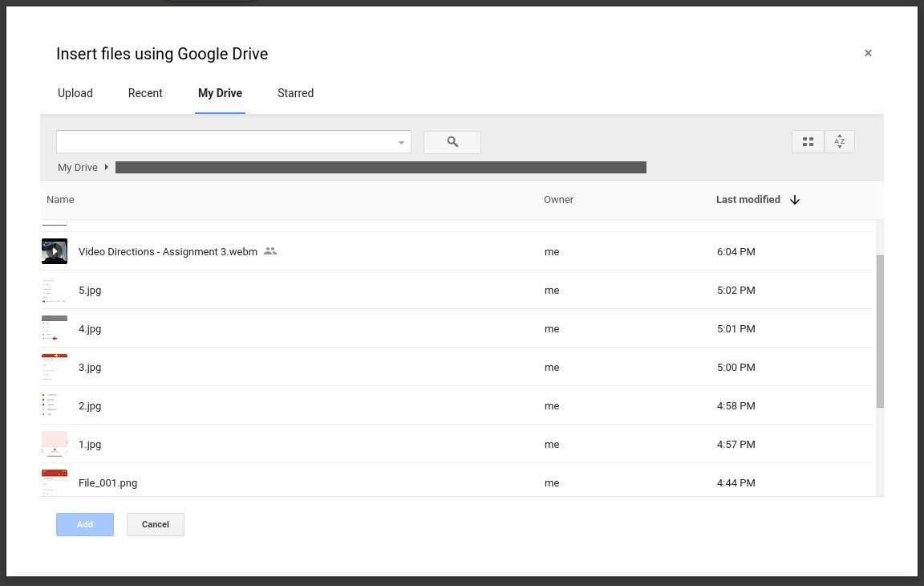Click the 3.jpg file thumbnail
Image resolution: width=924 pixels, height=586 pixels.
pyautogui.click(x=54, y=367)
